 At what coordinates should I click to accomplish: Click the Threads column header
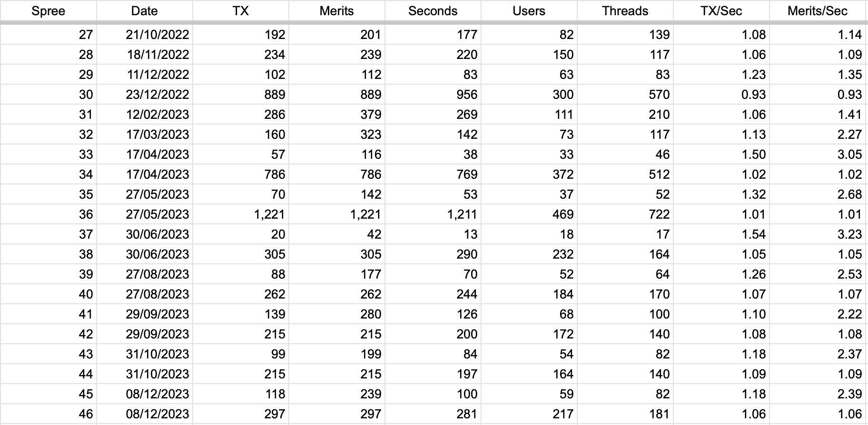pos(625,11)
